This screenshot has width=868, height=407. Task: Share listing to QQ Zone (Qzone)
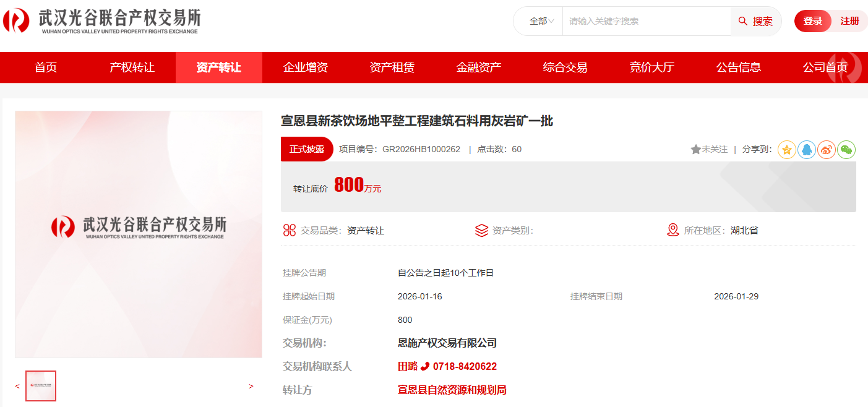click(x=786, y=150)
